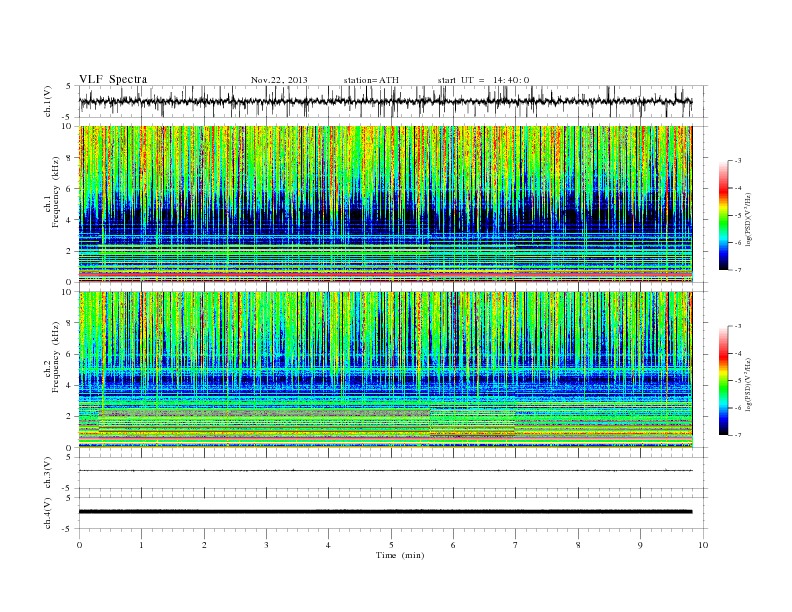
Task: Click inside the ch.1 spectrogram panel
Action: tap(385, 204)
